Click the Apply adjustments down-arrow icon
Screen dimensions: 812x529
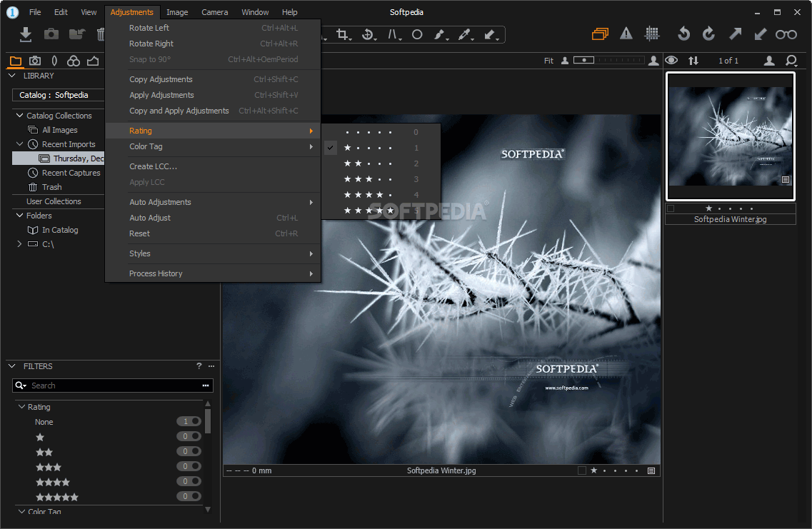pyautogui.click(x=760, y=34)
